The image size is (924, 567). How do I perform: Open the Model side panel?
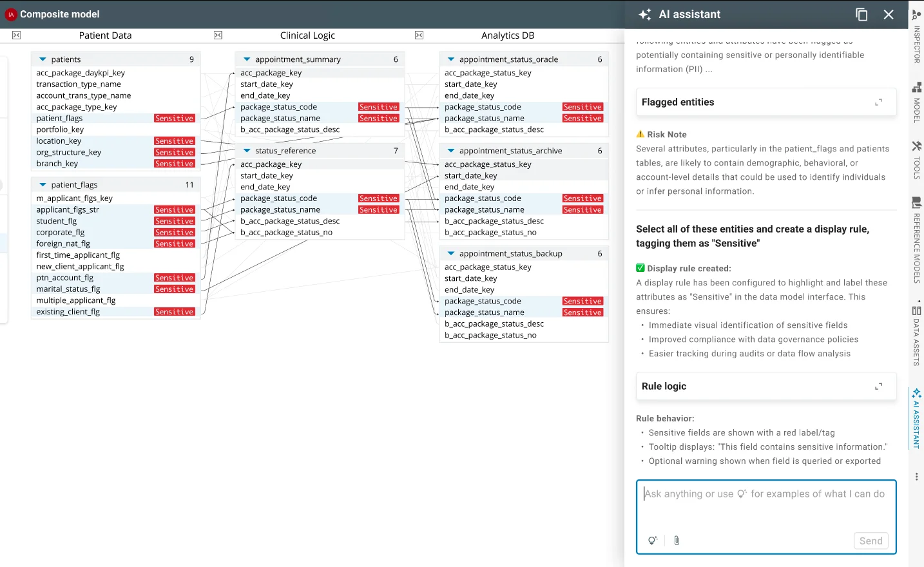[x=916, y=102]
